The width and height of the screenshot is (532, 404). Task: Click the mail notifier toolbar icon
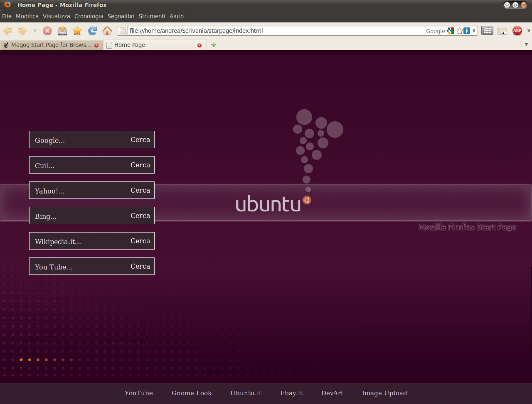point(502,31)
